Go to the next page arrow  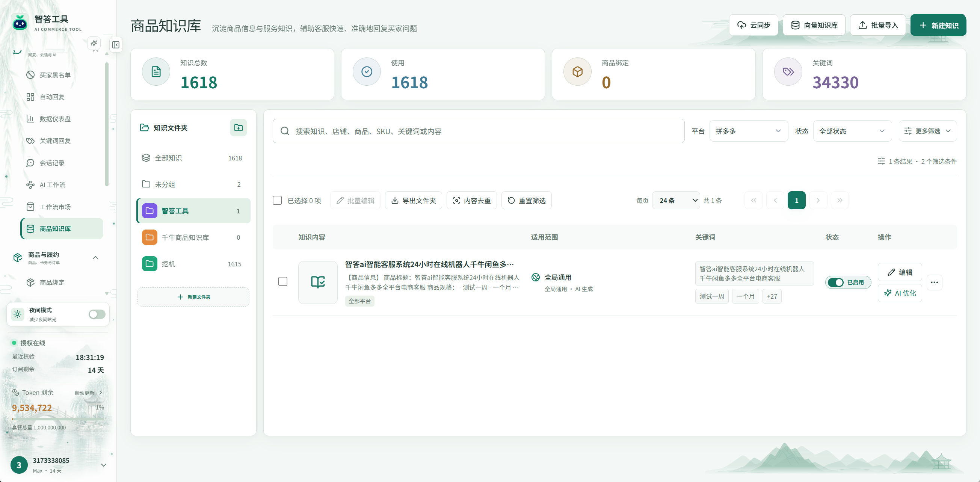click(x=818, y=201)
